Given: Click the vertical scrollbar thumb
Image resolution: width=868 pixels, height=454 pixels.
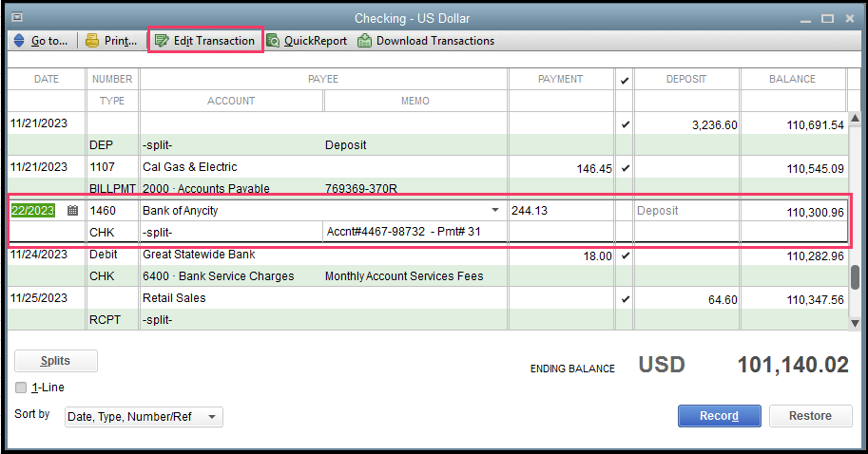Looking at the screenshot, I should pyautogui.click(x=855, y=277).
